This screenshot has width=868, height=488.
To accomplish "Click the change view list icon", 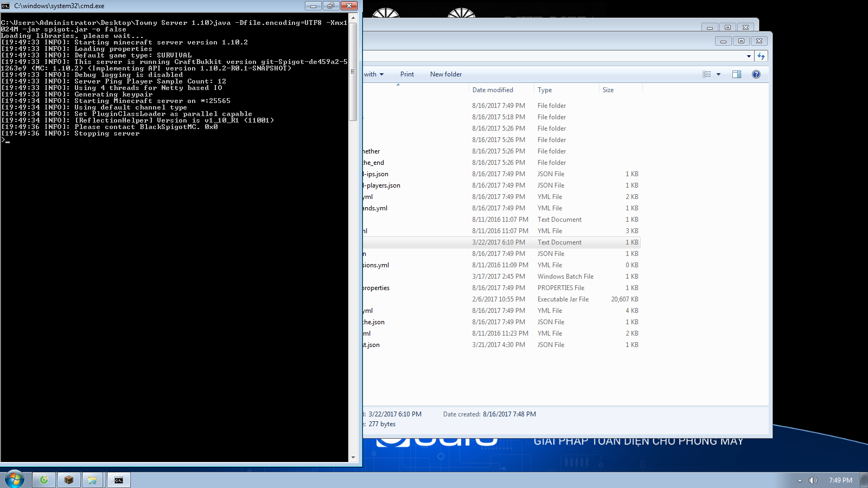I will click(x=706, y=74).
